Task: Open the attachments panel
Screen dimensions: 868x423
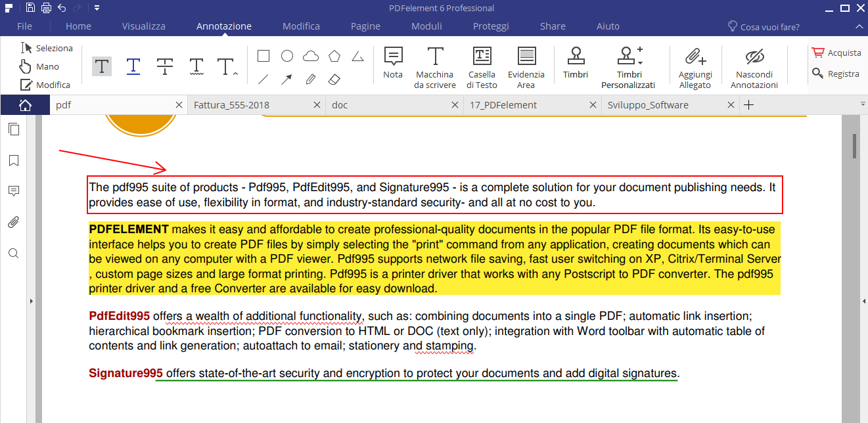Action: pos(13,222)
